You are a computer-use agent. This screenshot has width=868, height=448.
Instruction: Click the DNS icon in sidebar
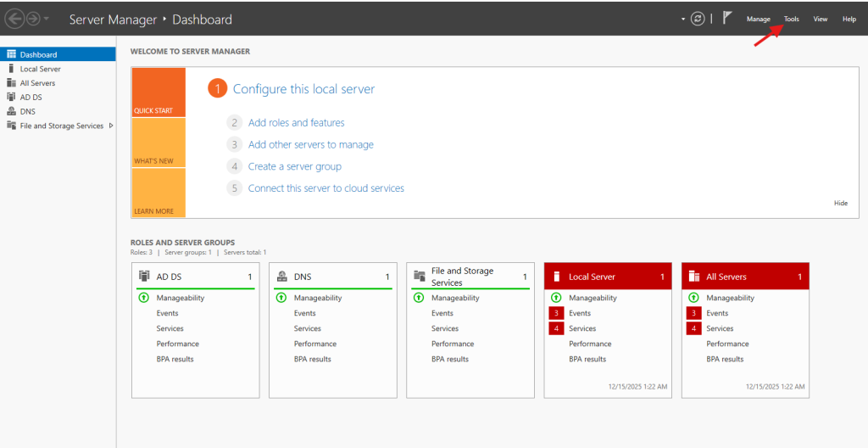coord(11,111)
